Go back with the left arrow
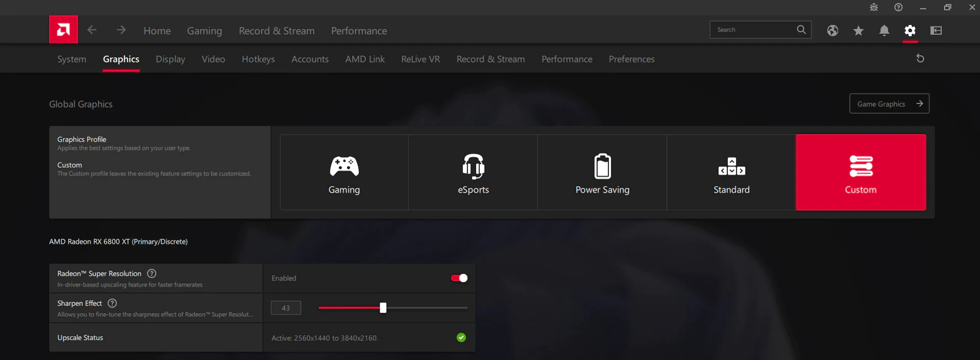Image resolution: width=980 pixels, height=360 pixels. [x=92, y=30]
